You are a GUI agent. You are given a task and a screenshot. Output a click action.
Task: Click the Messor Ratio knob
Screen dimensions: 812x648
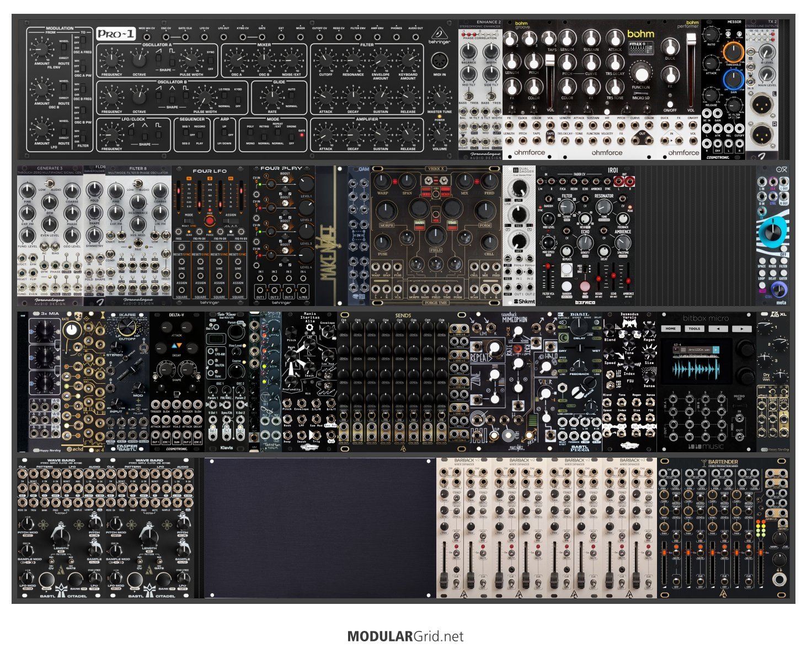(x=712, y=35)
